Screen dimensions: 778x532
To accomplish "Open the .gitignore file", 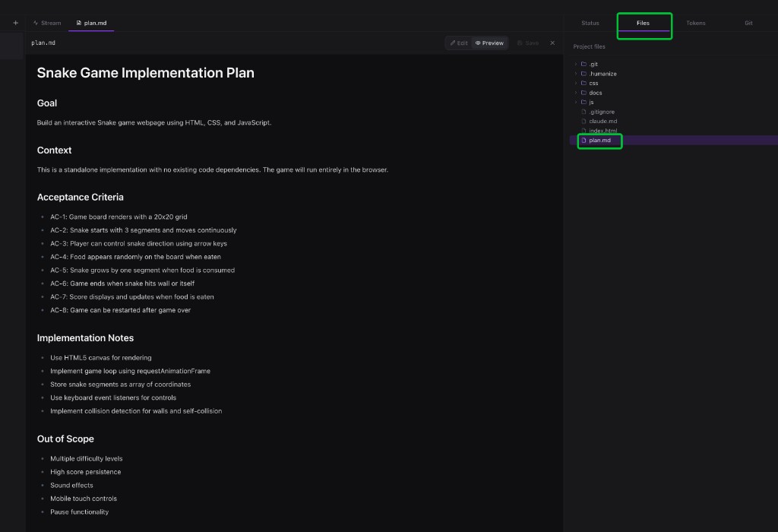I will click(x=602, y=112).
